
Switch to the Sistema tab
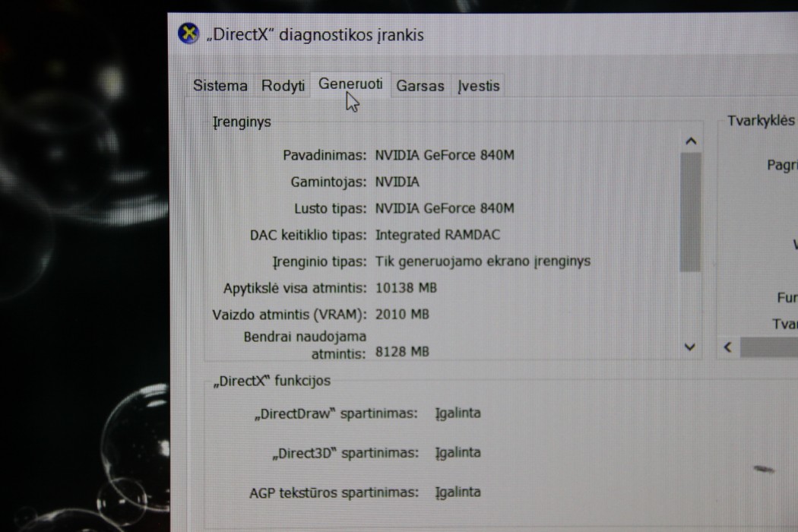[x=220, y=86]
